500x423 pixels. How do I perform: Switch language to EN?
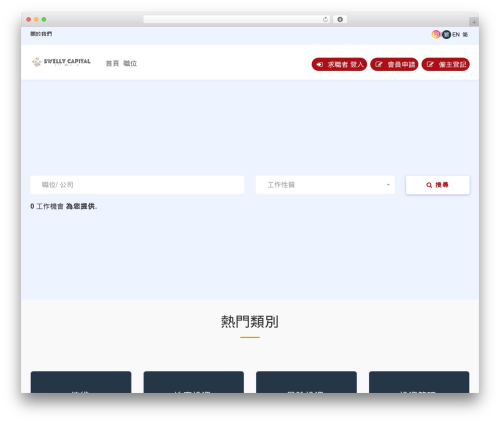pos(456,34)
